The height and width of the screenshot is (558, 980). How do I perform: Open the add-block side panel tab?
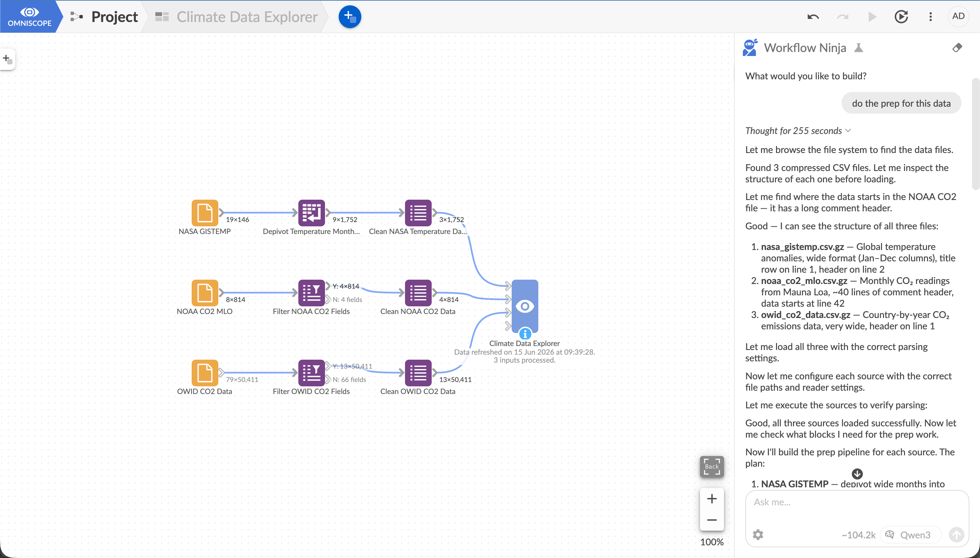pyautogui.click(x=7, y=59)
